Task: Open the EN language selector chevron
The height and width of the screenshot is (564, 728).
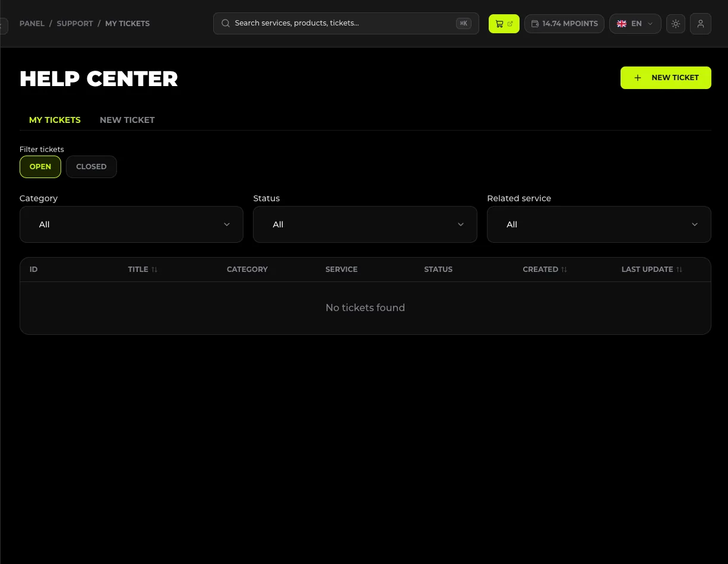Action: point(650,24)
